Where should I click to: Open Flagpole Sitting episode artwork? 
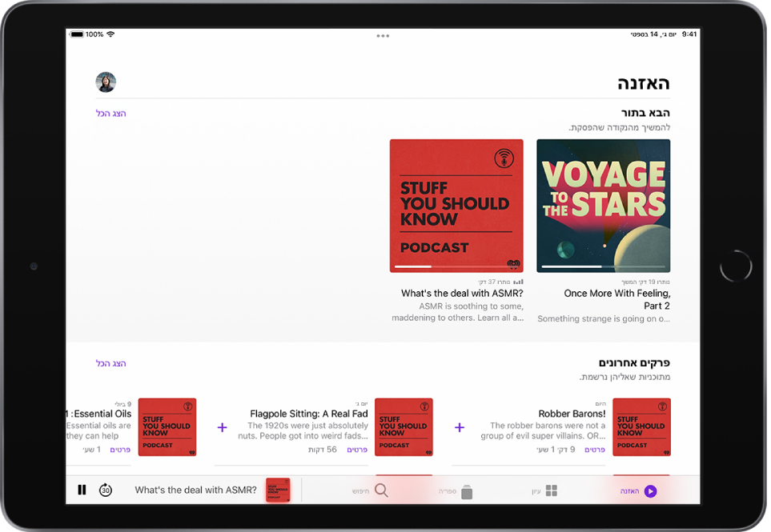point(404,427)
